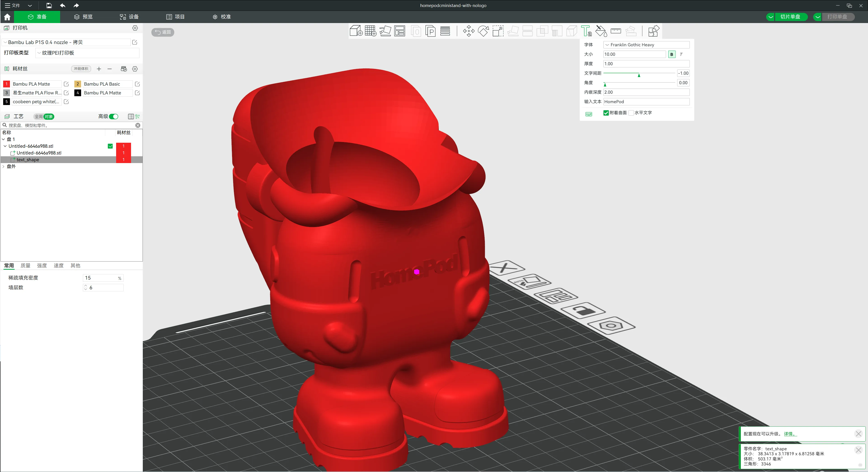The width and height of the screenshot is (868, 472).
Task: Select the Move tool
Action: (x=469, y=31)
